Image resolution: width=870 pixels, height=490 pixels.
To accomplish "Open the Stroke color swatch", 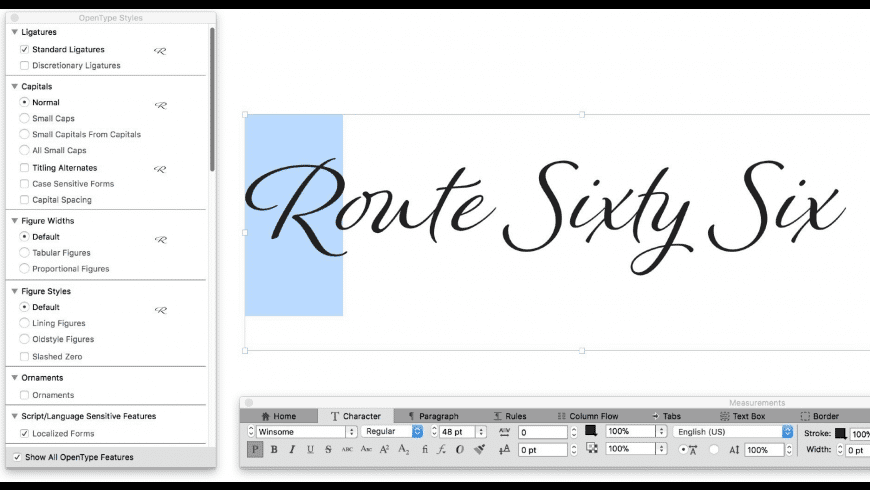I will click(841, 433).
